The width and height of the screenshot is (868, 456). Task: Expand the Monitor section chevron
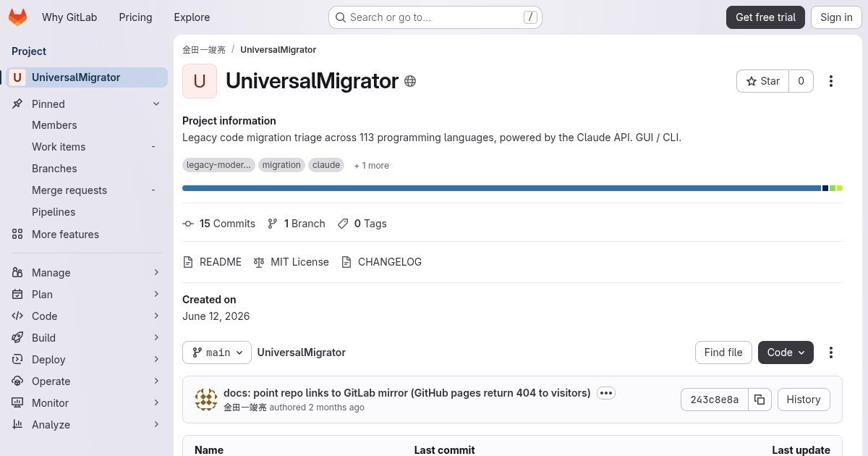point(156,403)
